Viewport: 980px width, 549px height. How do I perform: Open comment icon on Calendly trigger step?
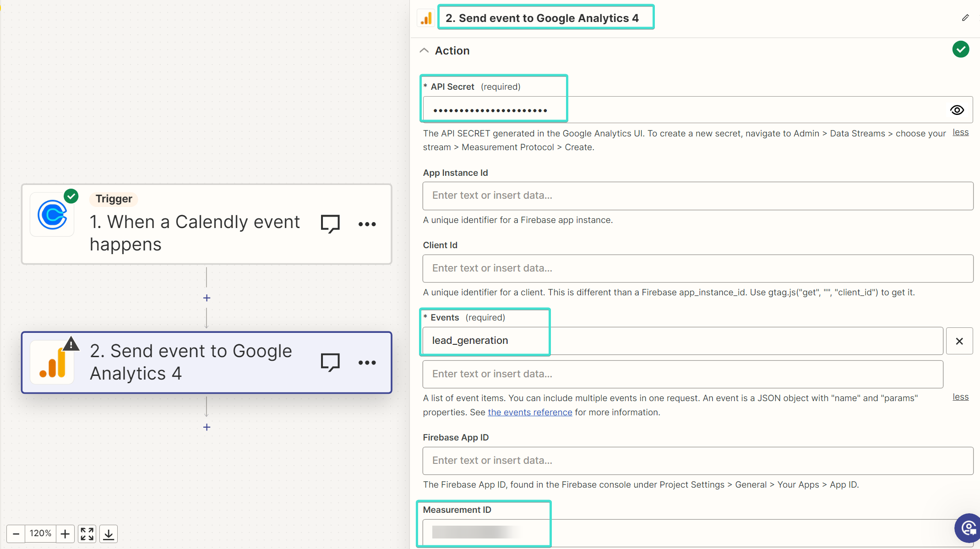[330, 224]
